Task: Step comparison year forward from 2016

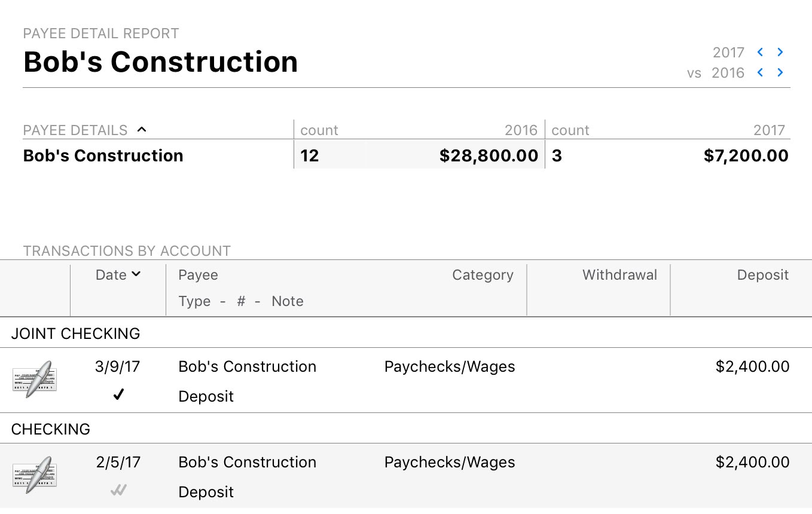Action: click(780, 73)
